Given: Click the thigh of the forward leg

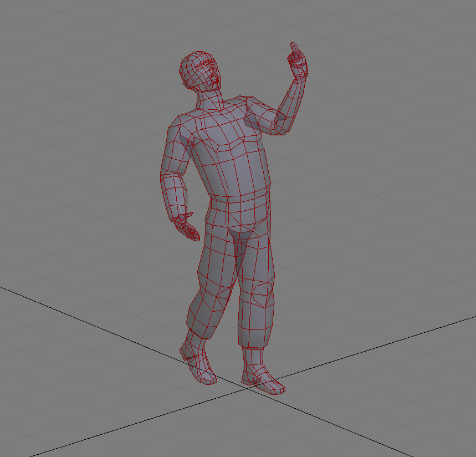Looking at the screenshot, I should coord(256,255).
